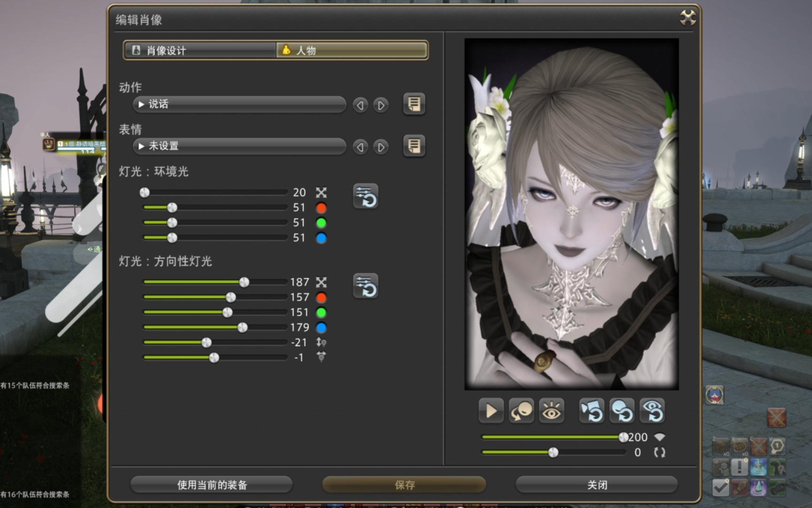Click horizontal light angle icon

click(321, 357)
